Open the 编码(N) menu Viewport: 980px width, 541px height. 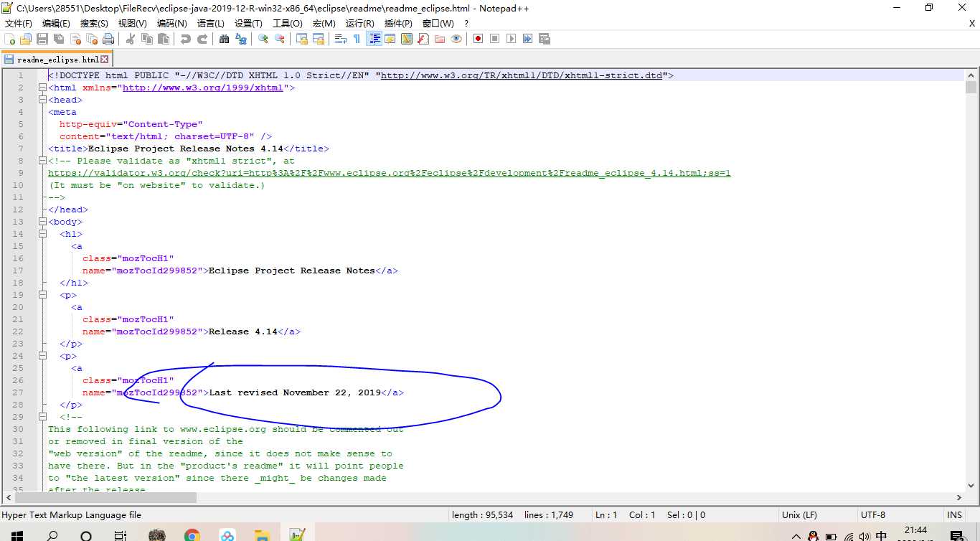coord(171,24)
